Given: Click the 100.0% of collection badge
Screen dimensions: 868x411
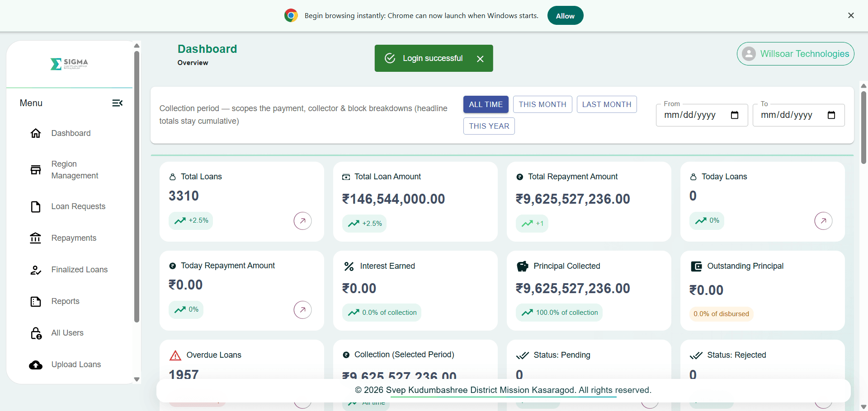Looking at the screenshot, I should 559,313.
